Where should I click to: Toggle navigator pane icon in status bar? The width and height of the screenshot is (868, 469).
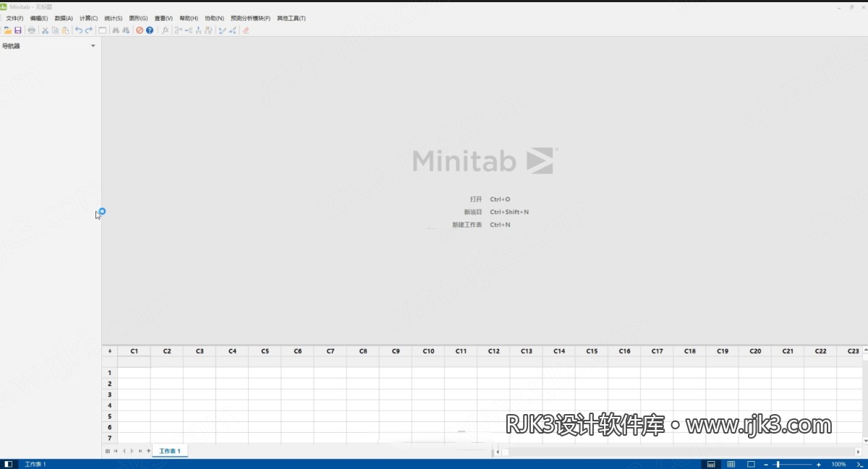point(9,464)
